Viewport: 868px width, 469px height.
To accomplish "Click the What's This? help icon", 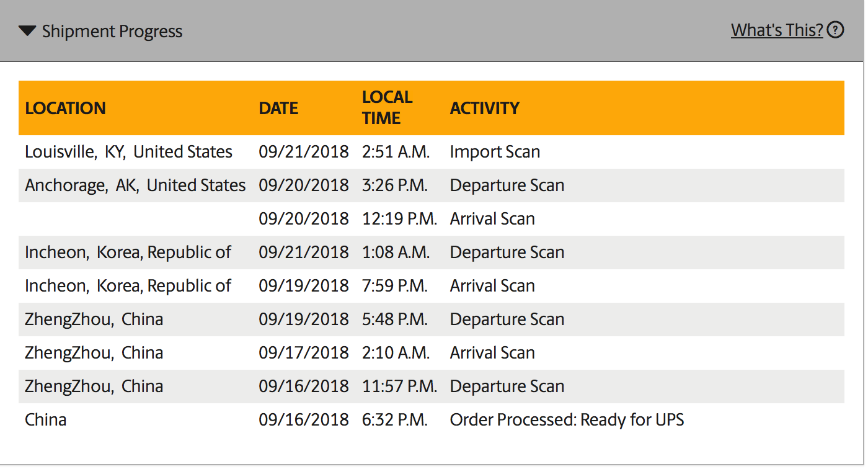I will pos(836,30).
